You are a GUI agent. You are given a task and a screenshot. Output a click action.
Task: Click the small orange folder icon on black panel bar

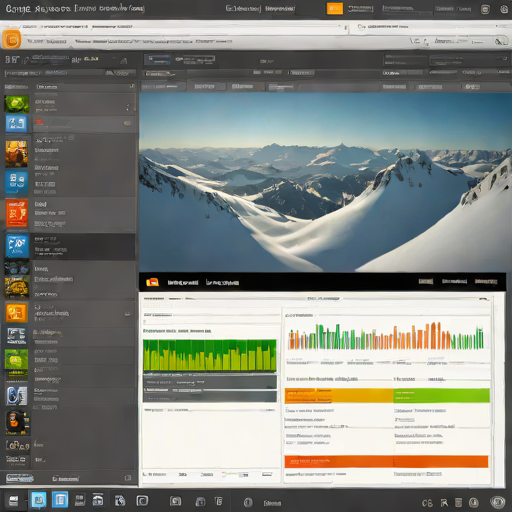[152, 282]
